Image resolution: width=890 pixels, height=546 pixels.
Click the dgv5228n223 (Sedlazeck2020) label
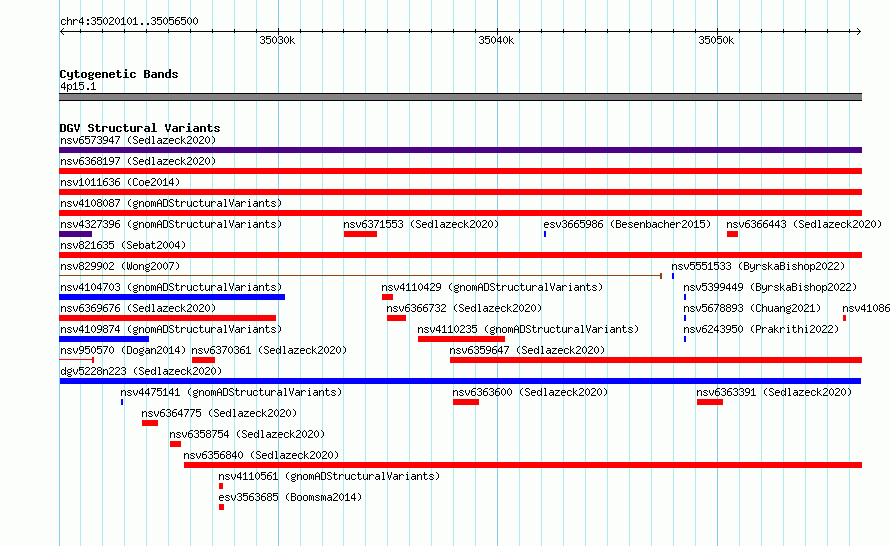141,371
